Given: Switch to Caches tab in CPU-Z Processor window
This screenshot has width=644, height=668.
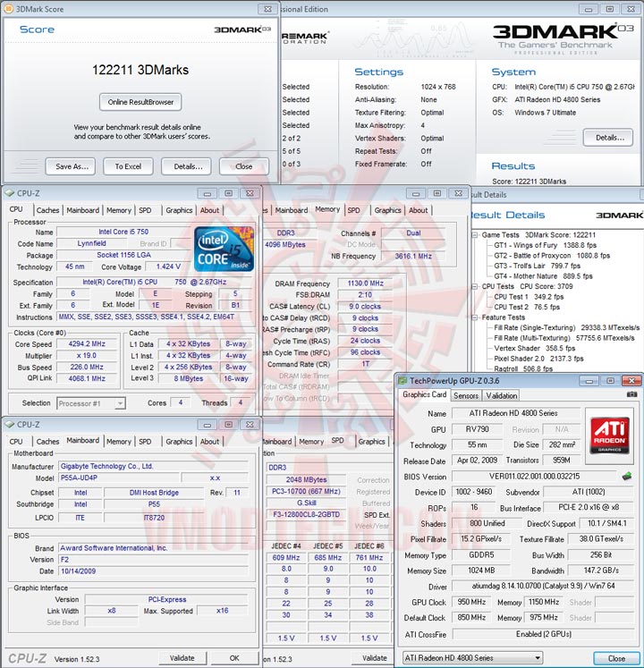Looking at the screenshot, I should [x=47, y=210].
